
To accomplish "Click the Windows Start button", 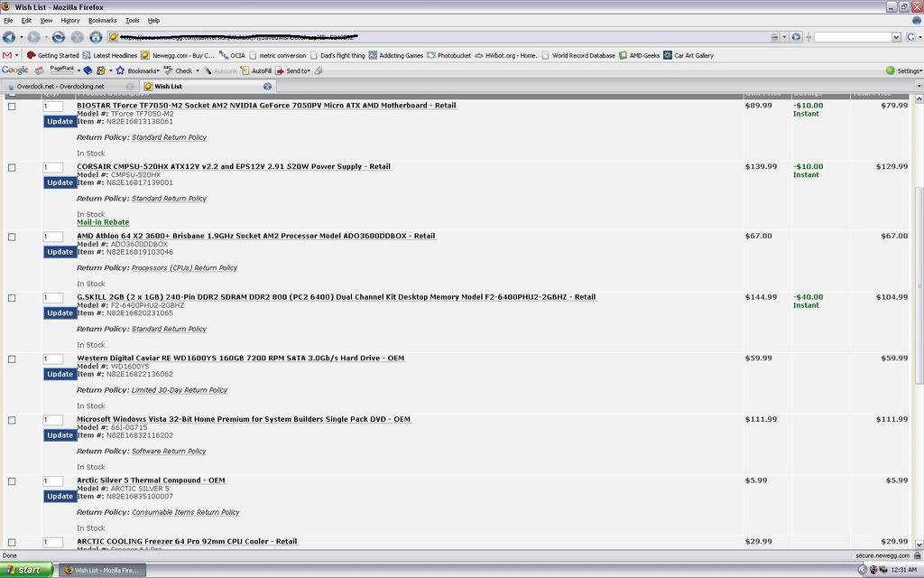I will (26, 570).
